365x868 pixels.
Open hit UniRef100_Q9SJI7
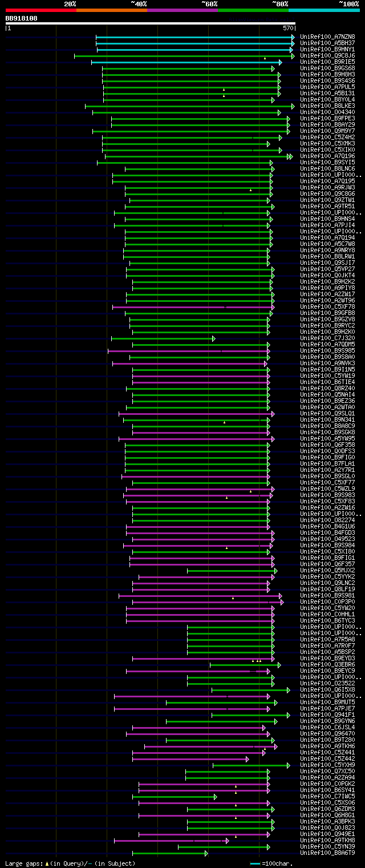[326, 263]
